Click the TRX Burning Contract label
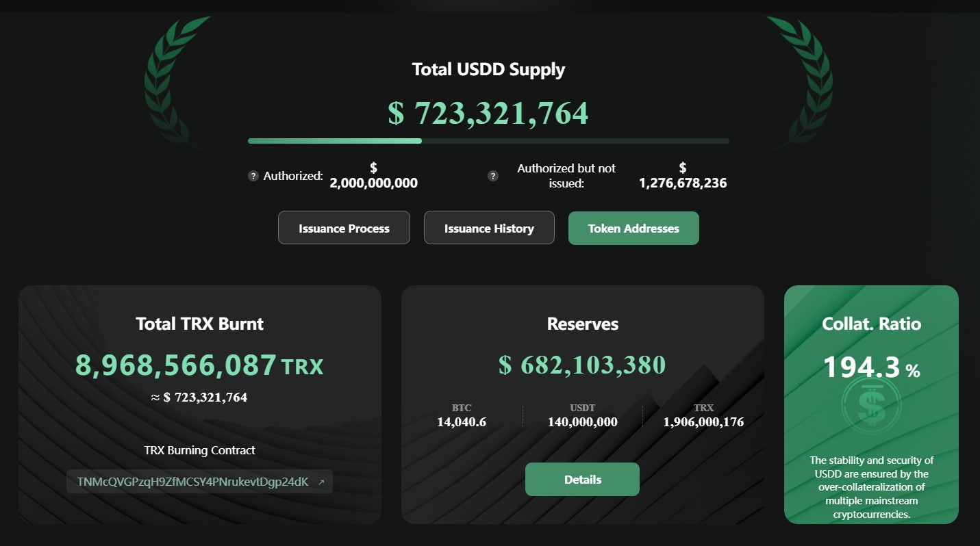The image size is (980, 546). 199,450
